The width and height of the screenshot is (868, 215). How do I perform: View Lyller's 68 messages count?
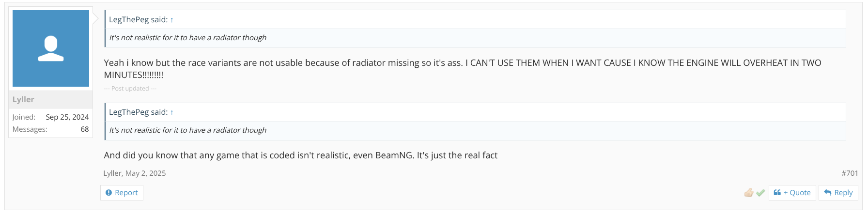pos(85,129)
